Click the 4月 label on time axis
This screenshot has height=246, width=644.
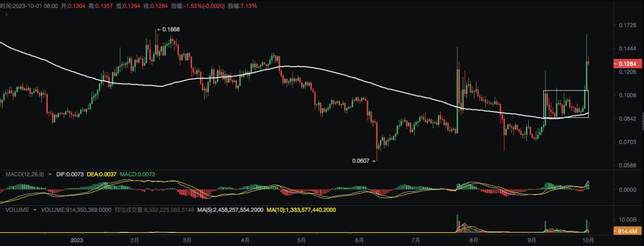[x=245, y=240]
